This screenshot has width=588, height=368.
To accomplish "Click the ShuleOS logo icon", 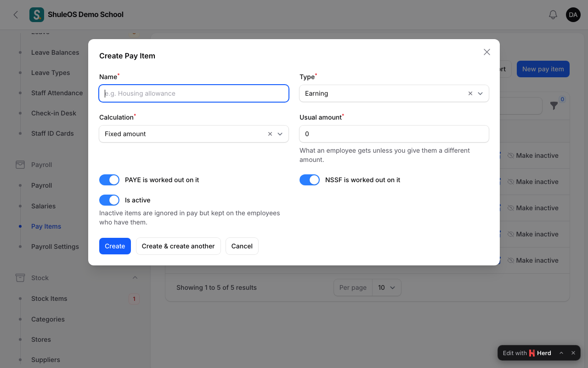I will click(37, 15).
